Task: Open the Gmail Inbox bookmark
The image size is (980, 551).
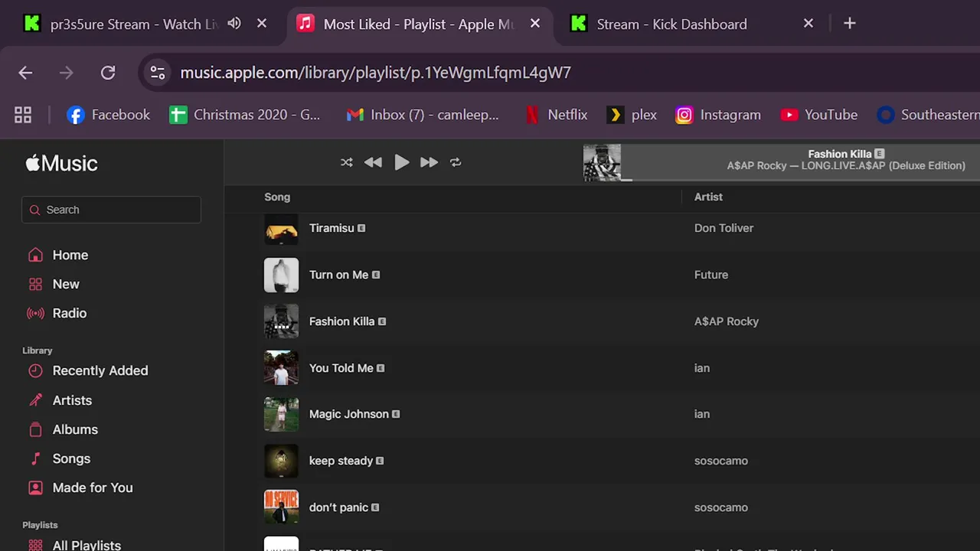Action: [x=422, y=115]
